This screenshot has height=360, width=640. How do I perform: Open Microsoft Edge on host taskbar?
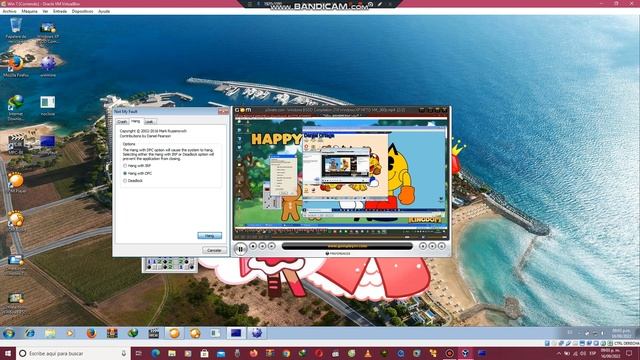point(156,353)
